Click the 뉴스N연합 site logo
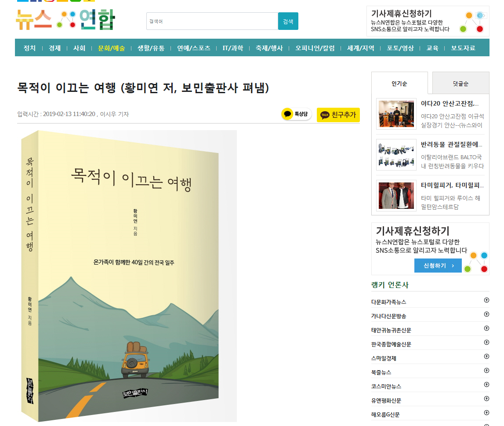 (x=65, y=19)
